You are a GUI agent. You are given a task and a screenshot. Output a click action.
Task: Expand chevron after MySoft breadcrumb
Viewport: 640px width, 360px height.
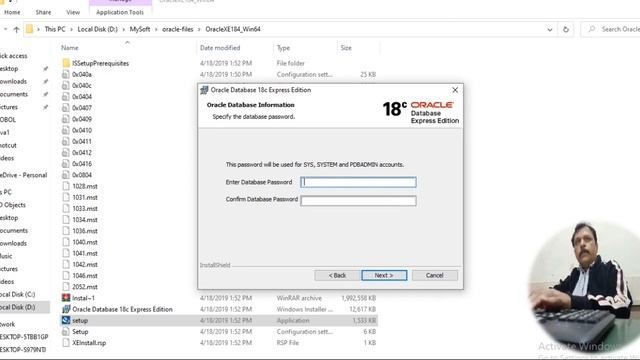coord(156,29)
